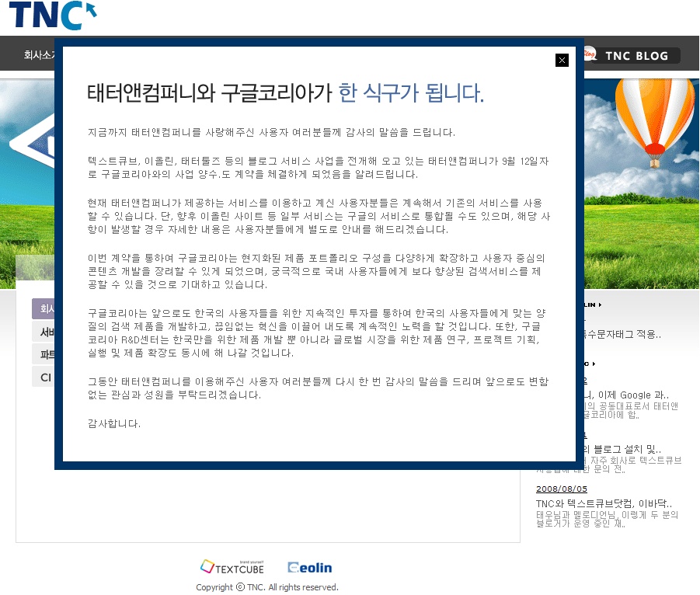Click the Copyright TNC footer text
This screenshot has width=700, height=595.
tap(267, 587)
